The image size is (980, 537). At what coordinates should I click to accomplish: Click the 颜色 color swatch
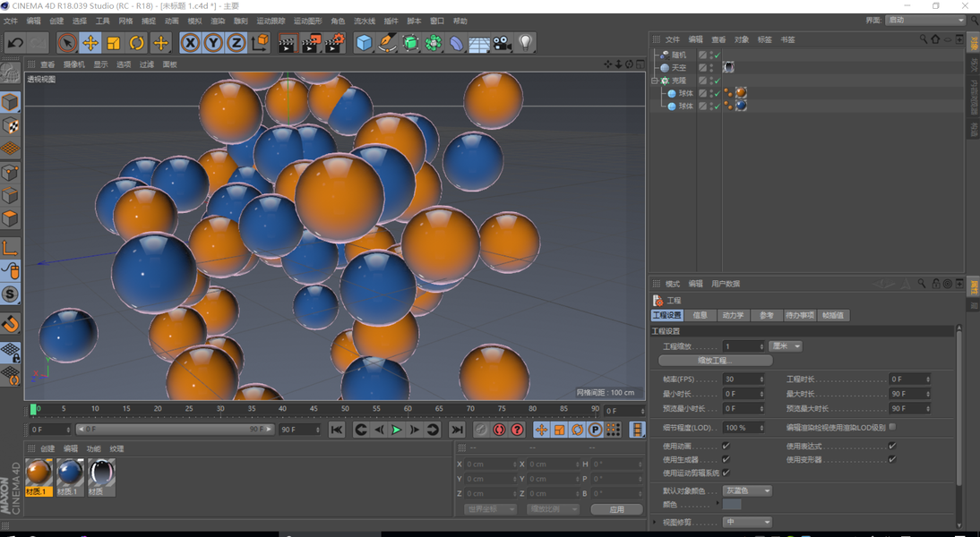tap(732, 505)
